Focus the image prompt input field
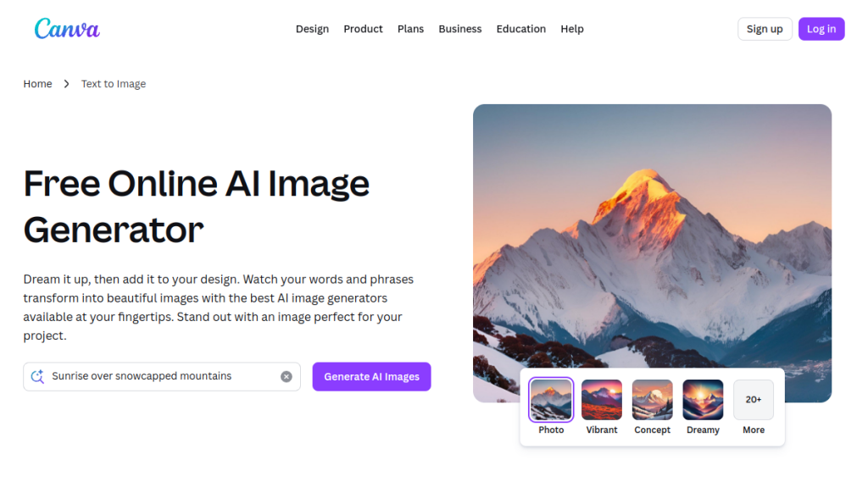This screenshot has height=488, width=868. (x=162, y=377)
